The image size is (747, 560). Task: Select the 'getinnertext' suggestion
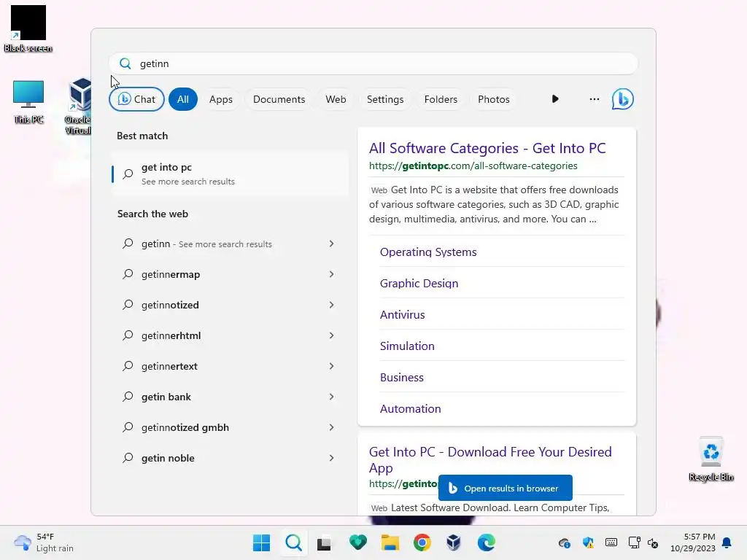(228, 366)
